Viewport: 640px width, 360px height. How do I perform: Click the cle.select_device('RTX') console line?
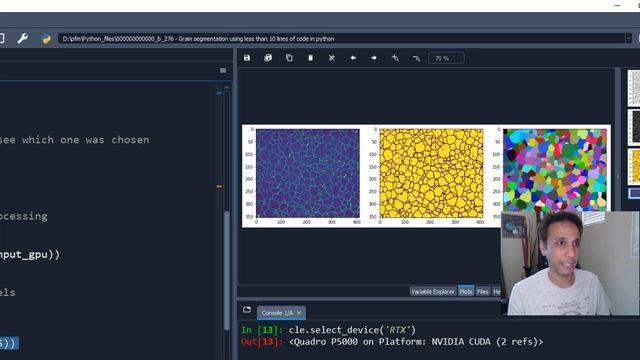(x=352, y=330)
